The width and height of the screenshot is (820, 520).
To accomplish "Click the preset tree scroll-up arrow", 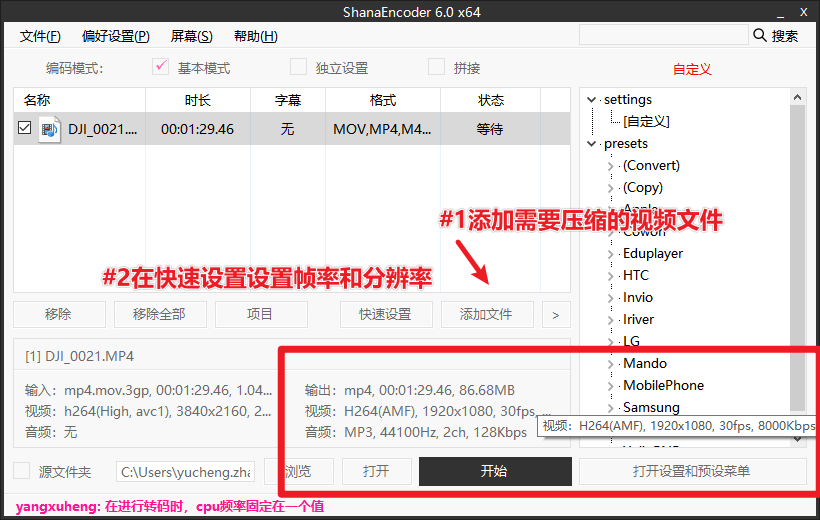I will [797, 97].
